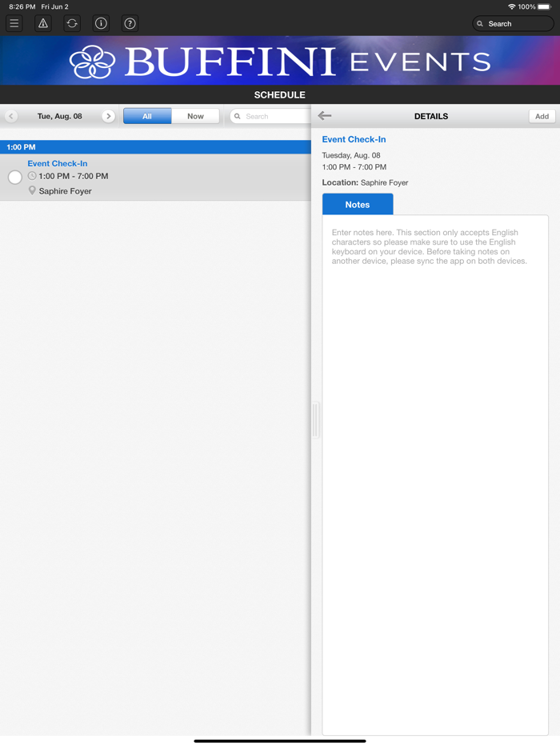Click the Add button in Details

coord(542,116)
